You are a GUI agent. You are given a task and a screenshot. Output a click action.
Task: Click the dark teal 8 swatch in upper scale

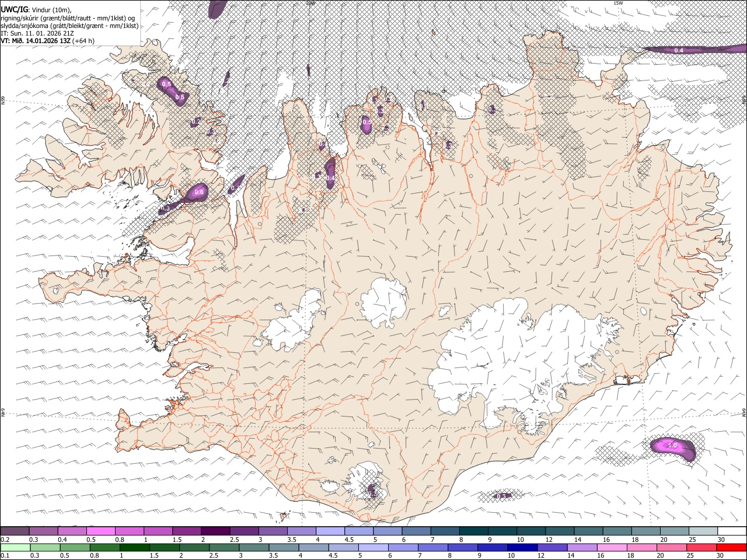[474, 531]
